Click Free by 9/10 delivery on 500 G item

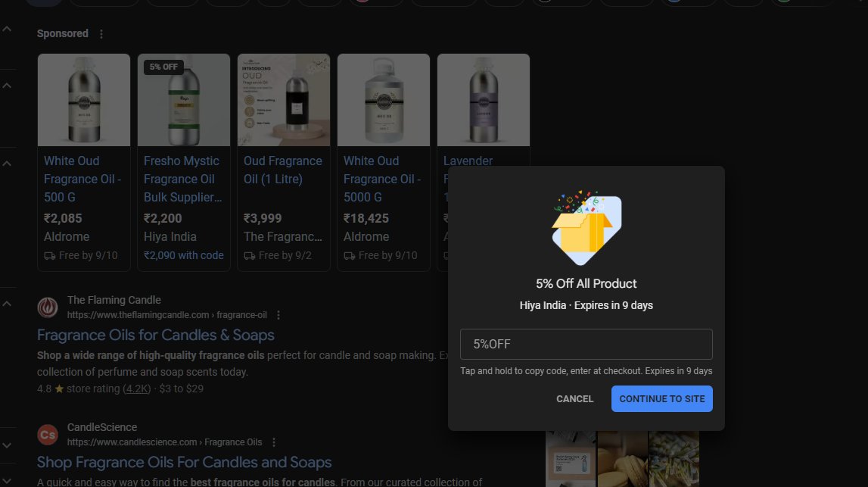pos(81,255)
